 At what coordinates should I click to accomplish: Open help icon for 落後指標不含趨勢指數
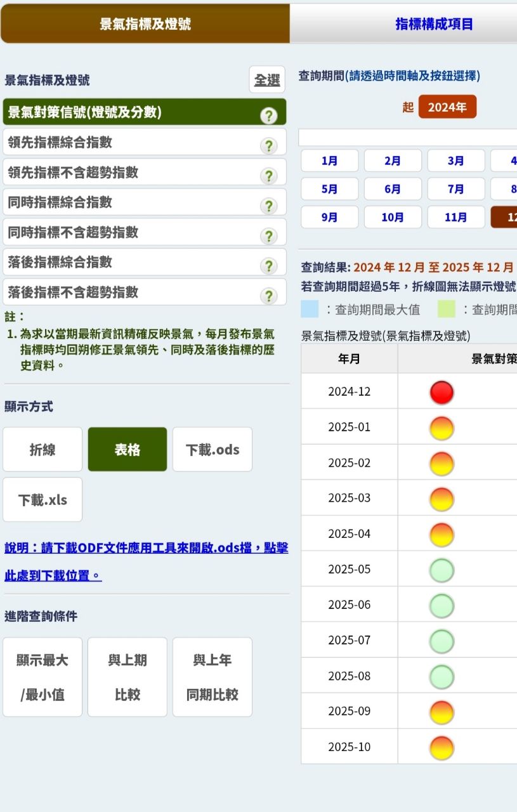(x=269, y=296)
